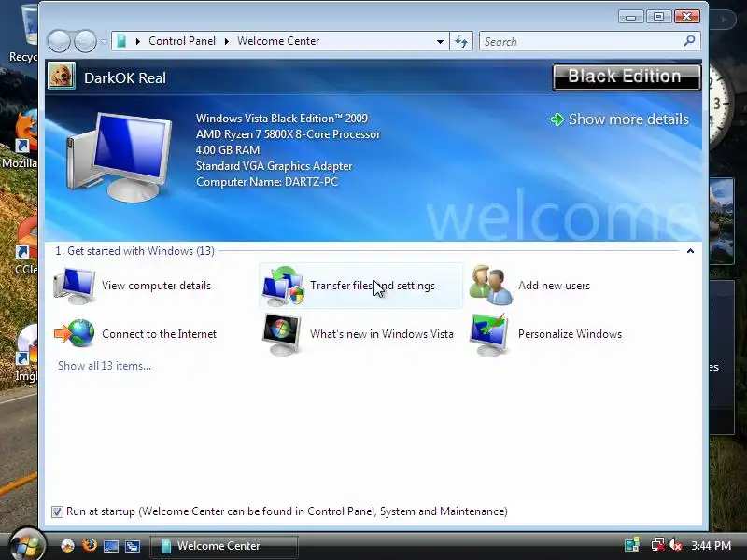The height and width of the screenshot is (560, 747).
Task: Select the ImgBurn desktop shortcut
Action: 24,353
